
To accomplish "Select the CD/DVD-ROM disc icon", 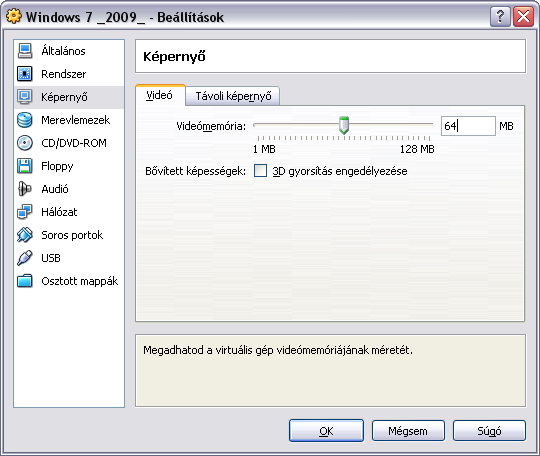I will click(x=25, y=143).
